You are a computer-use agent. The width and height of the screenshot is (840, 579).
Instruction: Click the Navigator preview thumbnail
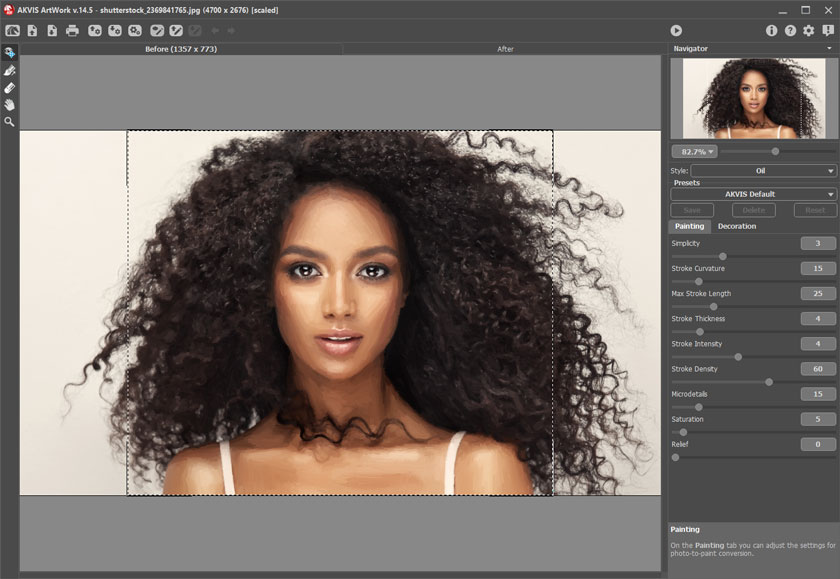754,98
